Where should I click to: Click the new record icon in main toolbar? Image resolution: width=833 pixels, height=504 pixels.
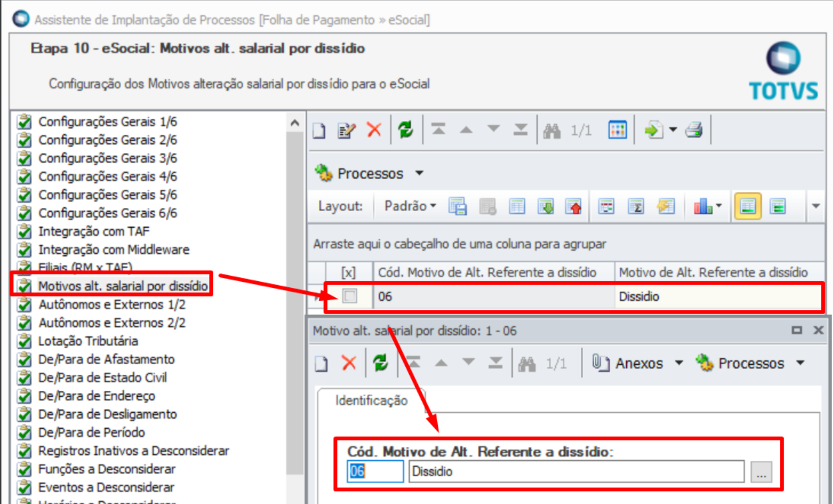pos(319,130)
